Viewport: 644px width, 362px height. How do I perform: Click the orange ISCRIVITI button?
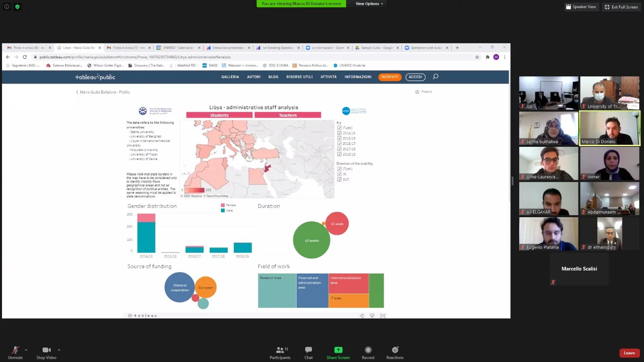coord(390,77)
